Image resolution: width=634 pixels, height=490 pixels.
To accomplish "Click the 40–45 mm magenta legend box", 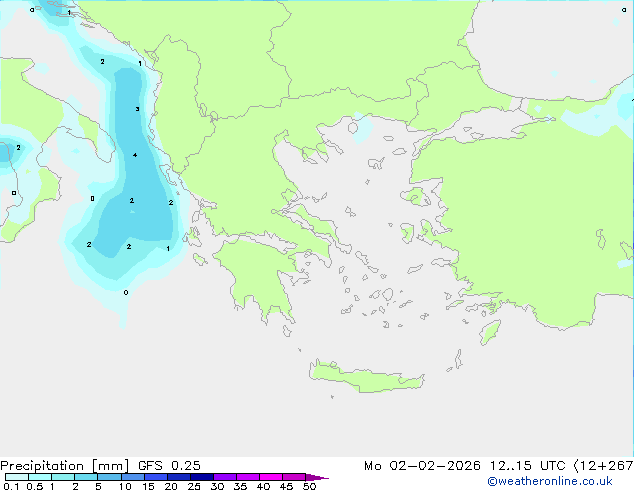I will point(271,477).
